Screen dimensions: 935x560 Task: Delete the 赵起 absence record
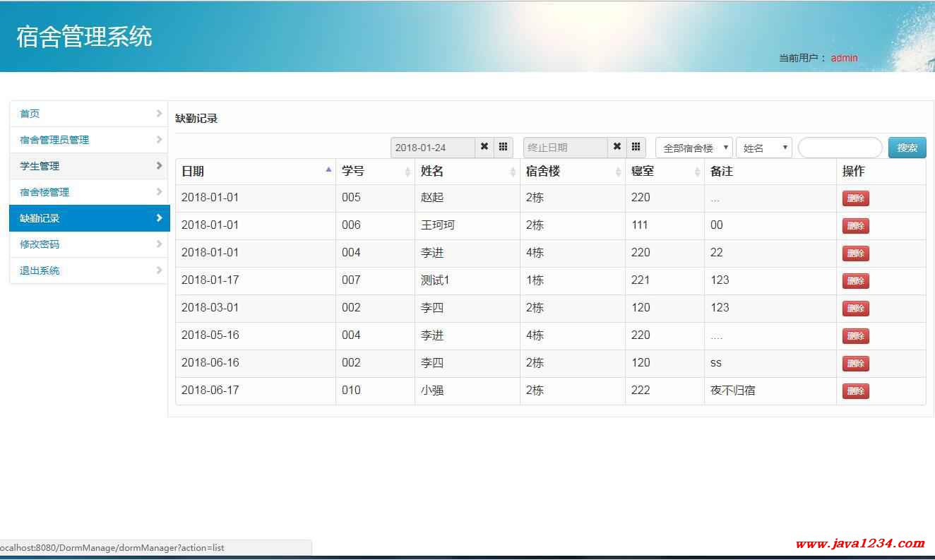coord(855,198)
